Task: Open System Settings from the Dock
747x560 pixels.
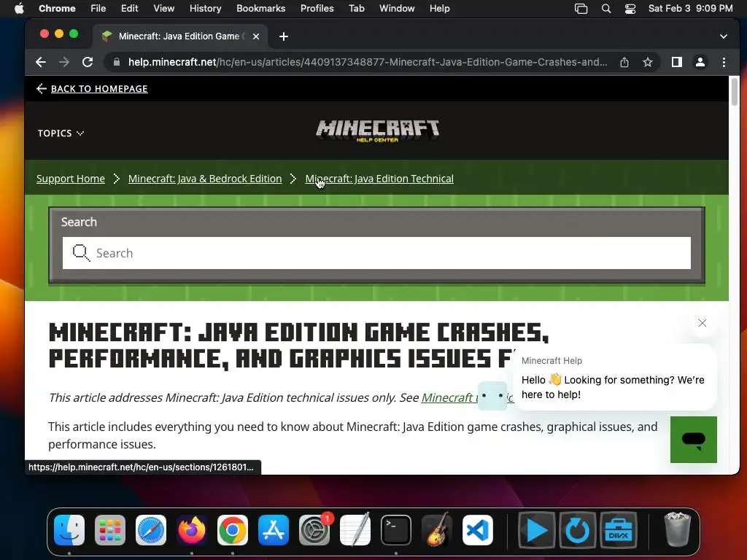Action: 314,530
